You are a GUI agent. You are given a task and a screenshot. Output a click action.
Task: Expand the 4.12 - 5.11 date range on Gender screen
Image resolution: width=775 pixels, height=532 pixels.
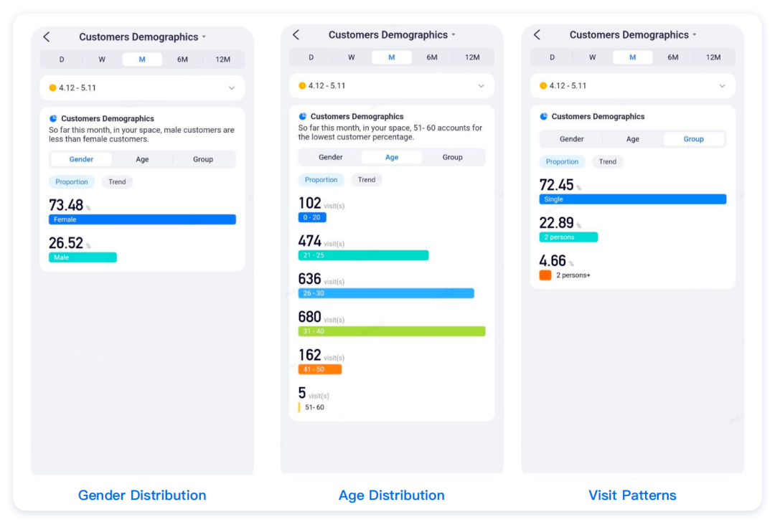click(231, 88)
